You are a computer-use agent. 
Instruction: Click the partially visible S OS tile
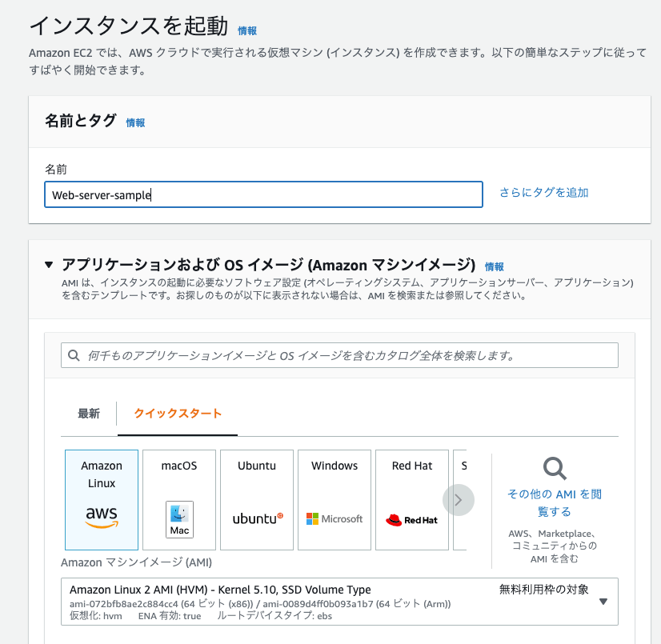click(460, 499)
